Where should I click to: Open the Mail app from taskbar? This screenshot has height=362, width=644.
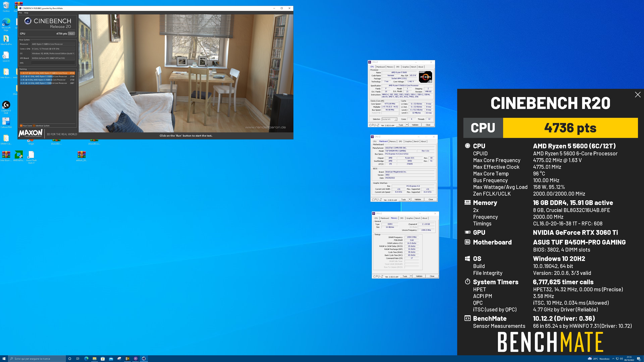(111, 358)
